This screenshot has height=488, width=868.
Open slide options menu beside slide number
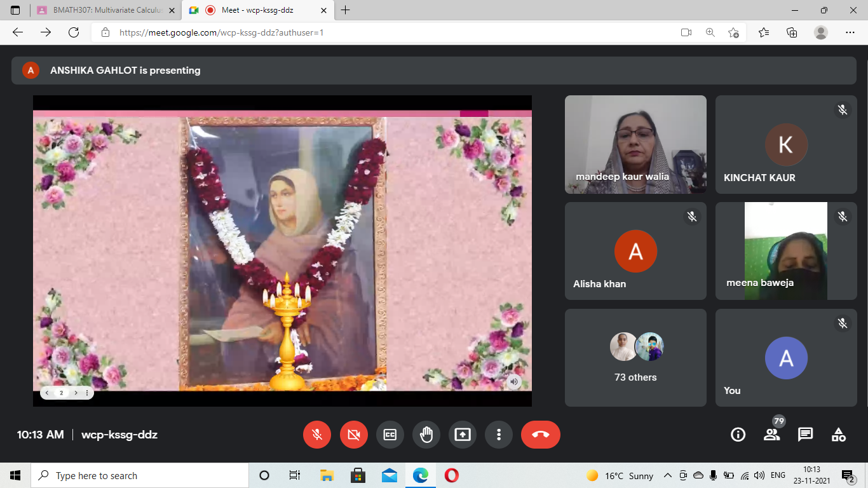pos(87,393)
